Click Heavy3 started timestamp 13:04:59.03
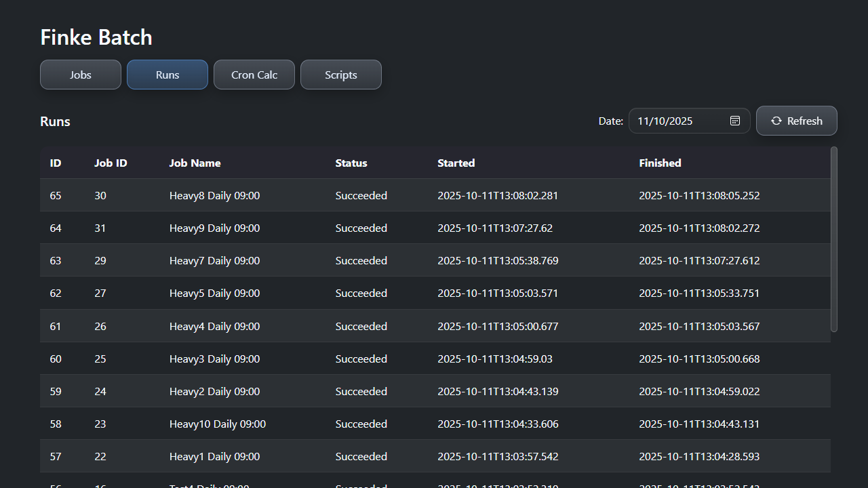This screenshot has width=868, height=488. pyautogui.click(x=494, y=359)
